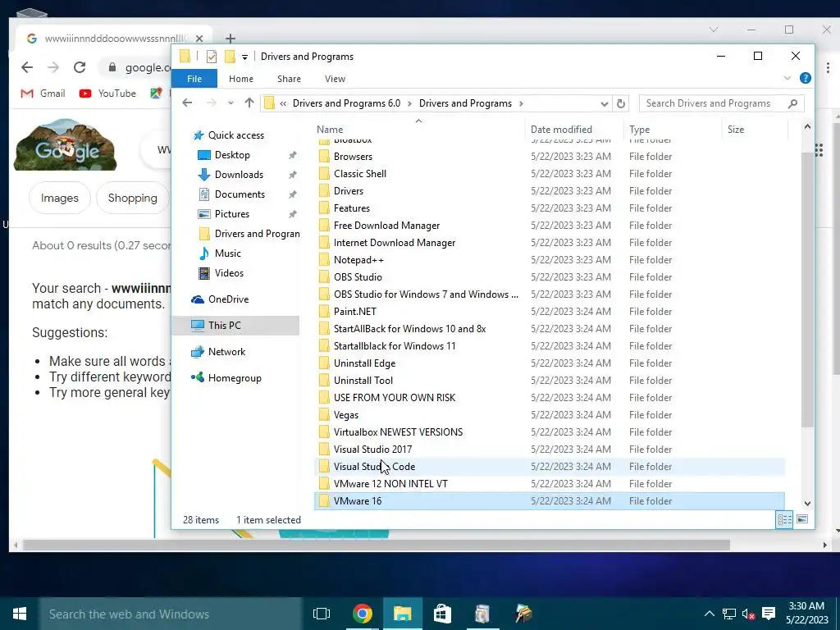Switch to large icons view
Image resolution: width=840 pixels, height=630 pixels.
[802, 519]
